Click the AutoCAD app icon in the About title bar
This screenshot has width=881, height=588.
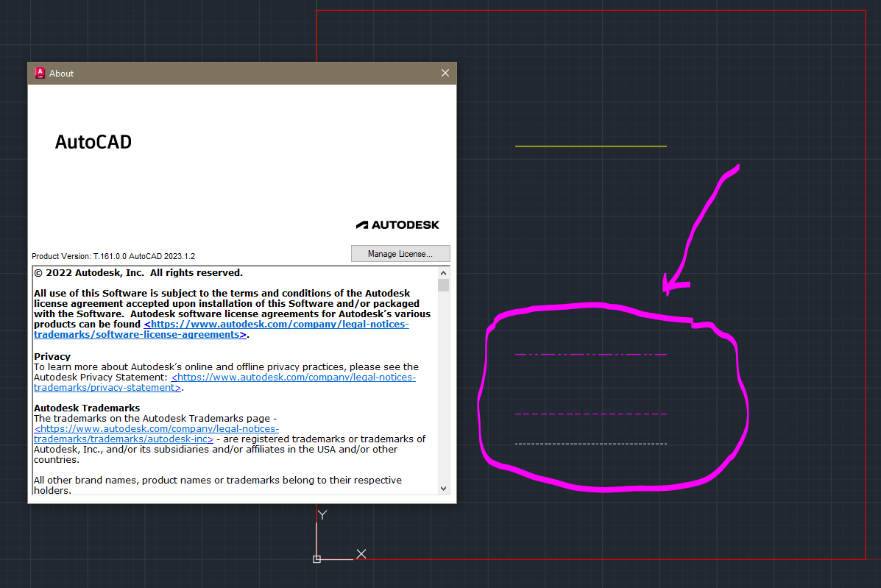pyautogui.click(x=39, y=73)
